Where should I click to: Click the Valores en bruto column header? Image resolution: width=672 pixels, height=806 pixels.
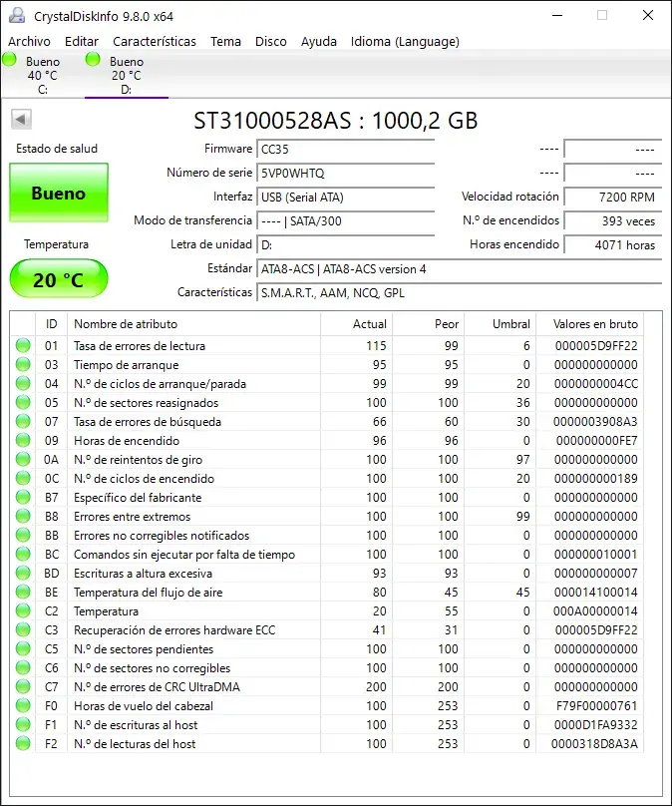590,324
